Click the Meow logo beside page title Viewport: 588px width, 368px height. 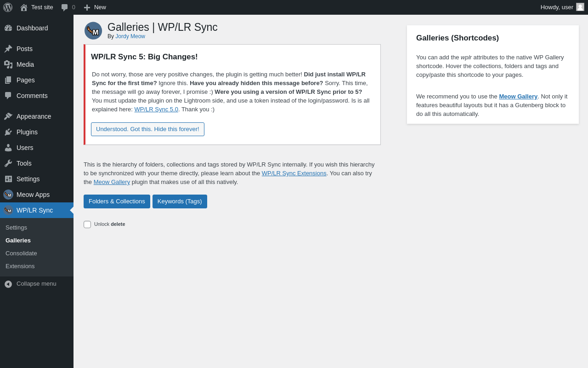tap(93, 31)
